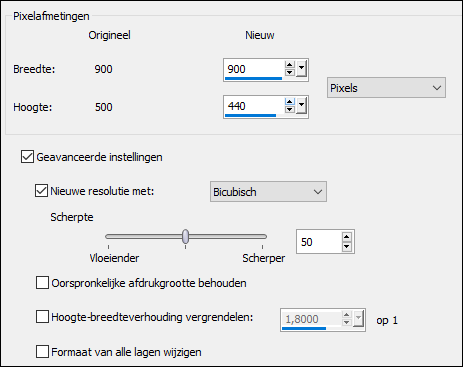
Task: Click the aspect ratio 1,8000 field
Action: [x=311, y=319]
